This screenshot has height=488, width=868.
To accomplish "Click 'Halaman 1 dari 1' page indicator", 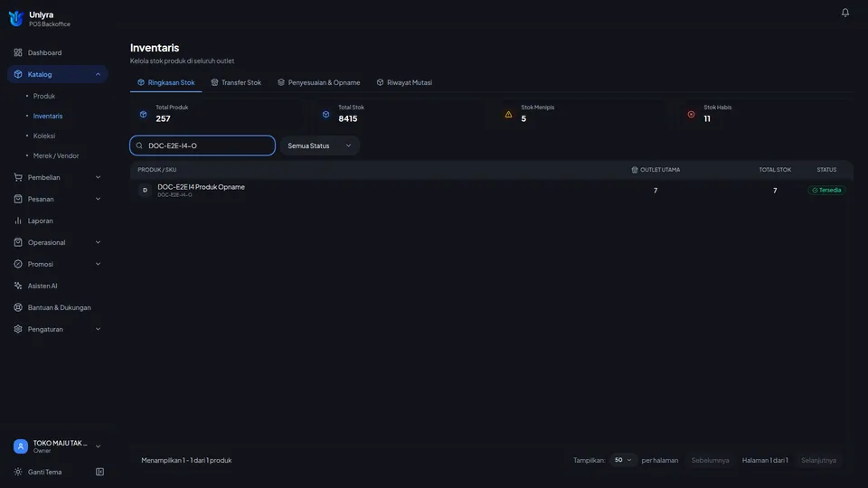I will point(765,460).
